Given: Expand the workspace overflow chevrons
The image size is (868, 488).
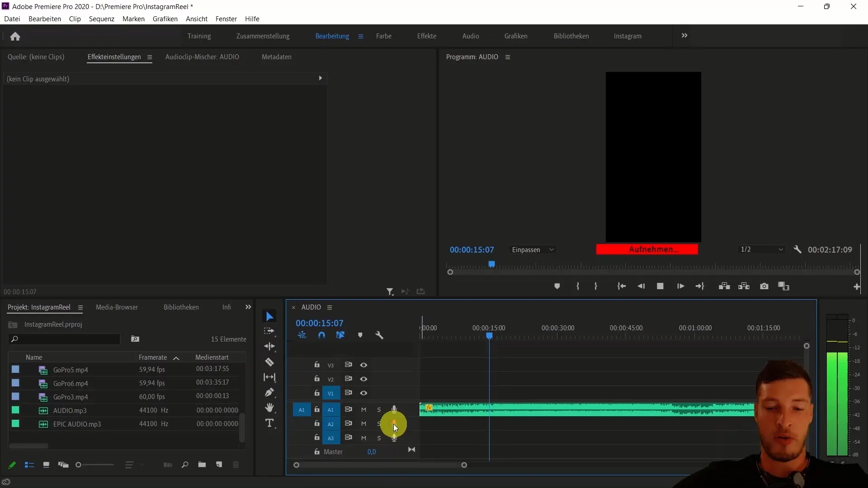Looking at the screenshot, I should [x=684, y=36].
